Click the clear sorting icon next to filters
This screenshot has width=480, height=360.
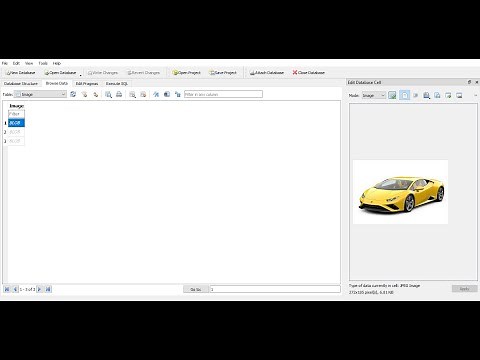coord(96,95)
